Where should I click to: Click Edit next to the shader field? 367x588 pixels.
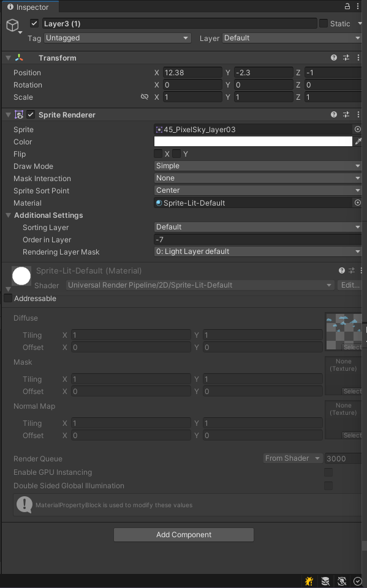350,285
